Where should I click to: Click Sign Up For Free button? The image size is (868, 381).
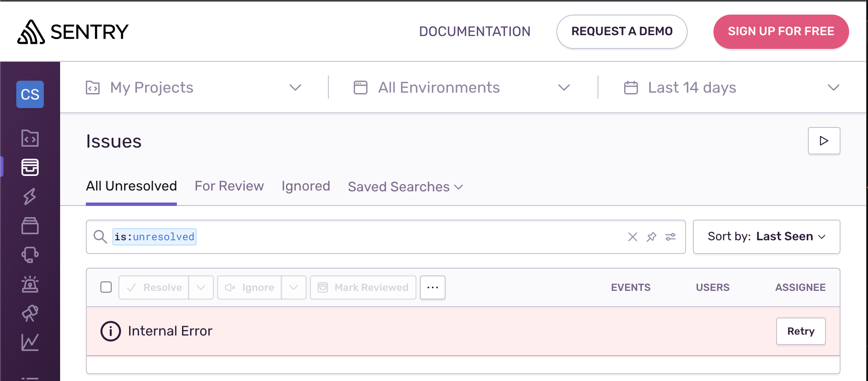(781, 31)
